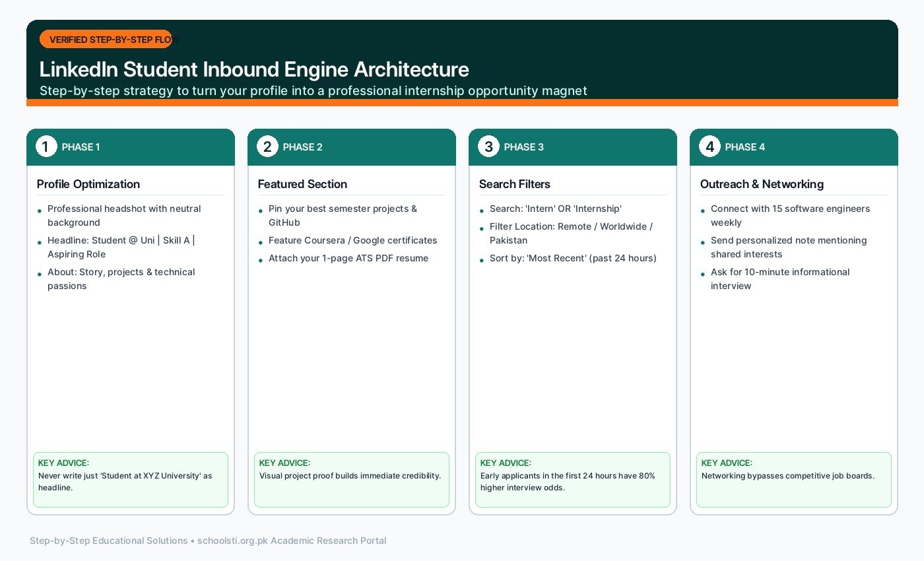This screenshot has width=924, height=561.
Task: Click 'Connect with 15 software engineers weekly'
Action: point(790,216)
